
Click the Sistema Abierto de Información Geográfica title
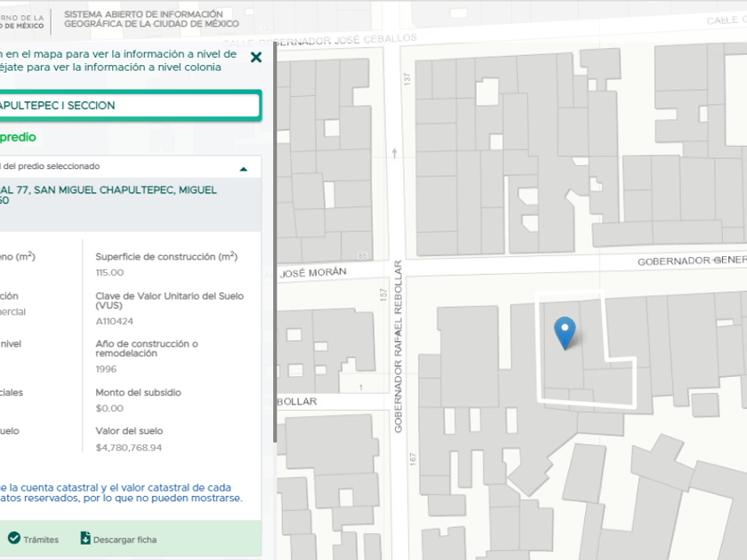pyautogui.click(x=151, y=19)
